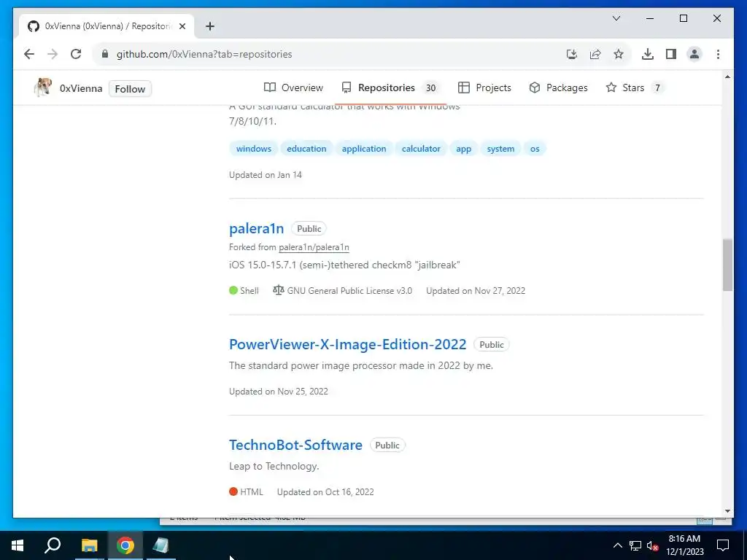Open forked source palera1n/palera1n link
The image size is (747, 560).
[x=314, y=247]
